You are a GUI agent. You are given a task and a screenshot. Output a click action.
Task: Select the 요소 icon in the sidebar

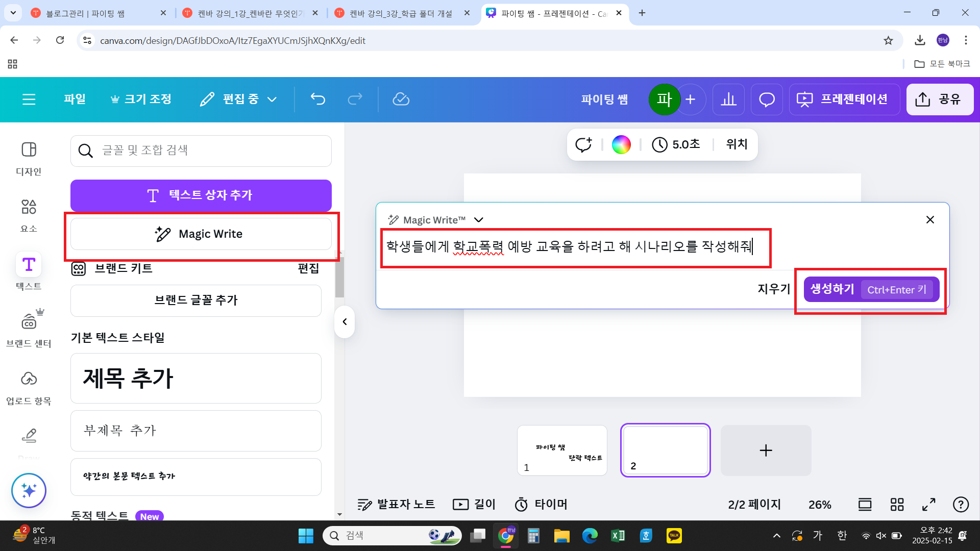coord(29,213)
